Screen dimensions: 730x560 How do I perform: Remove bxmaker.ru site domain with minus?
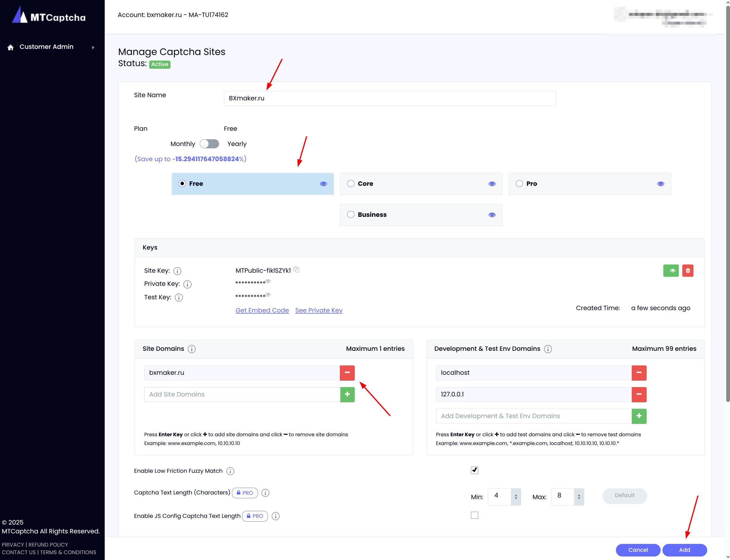click(x=347, y=373)
